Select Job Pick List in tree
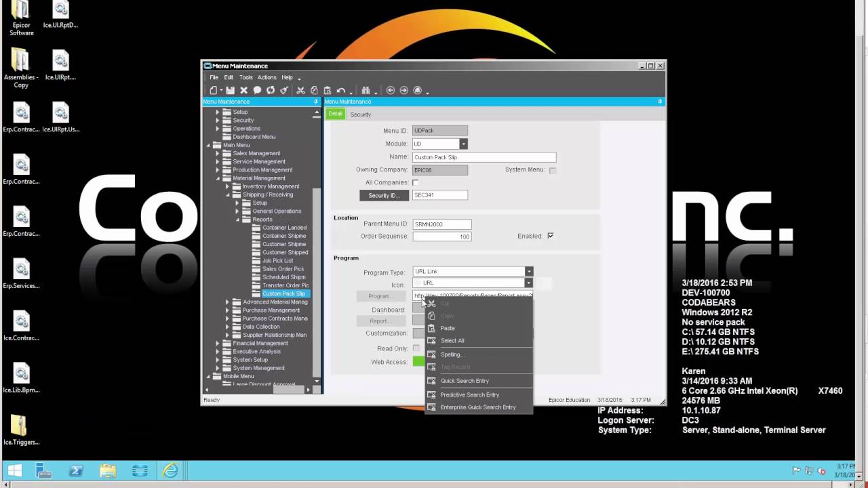 click(x=278, y=261)
